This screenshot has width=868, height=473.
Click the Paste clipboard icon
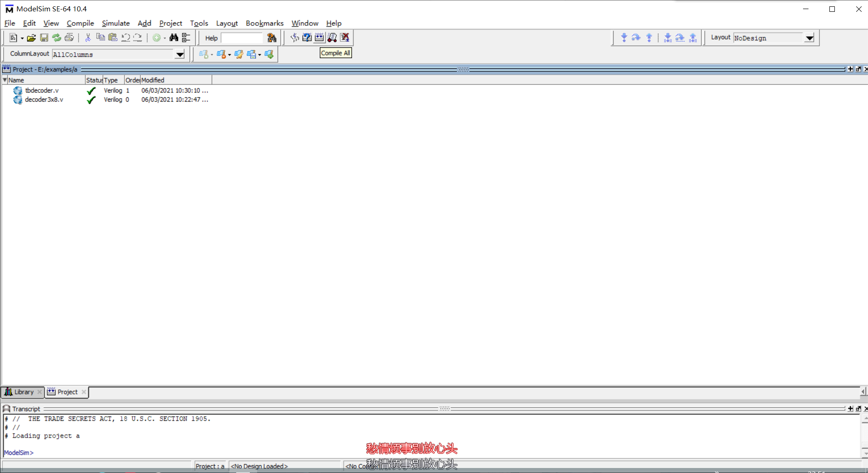[x=113, y=38]
